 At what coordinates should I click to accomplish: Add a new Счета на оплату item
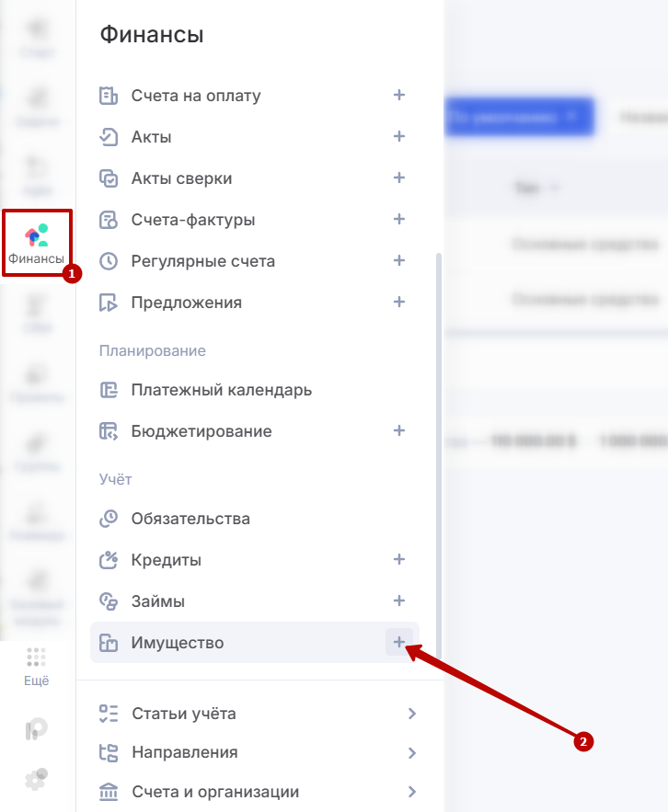click(x=399, y=96)
